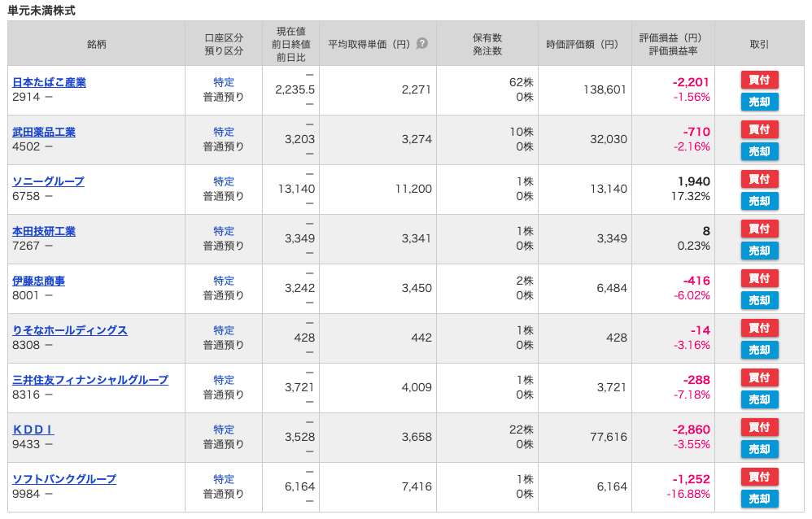This screenshot has width=812, height=519.
Task: Open the 三井住友フィナンシャルグループ stock link
Action: (x=90, y=380)
